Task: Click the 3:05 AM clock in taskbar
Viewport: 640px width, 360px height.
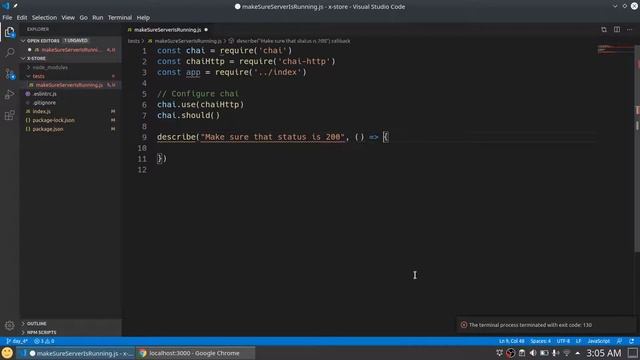Action: point(604,353)
